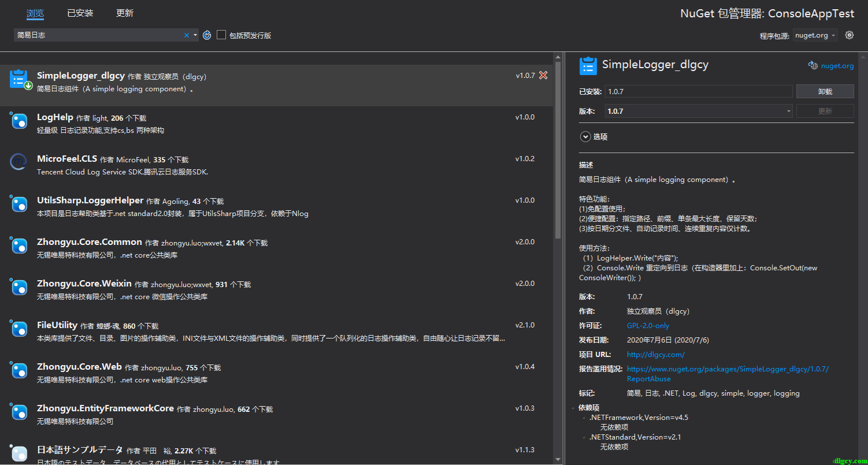868x465 pixels.
Task: Click the 日本語サンプルデータ package title
Action: click(x=80, y=450)
